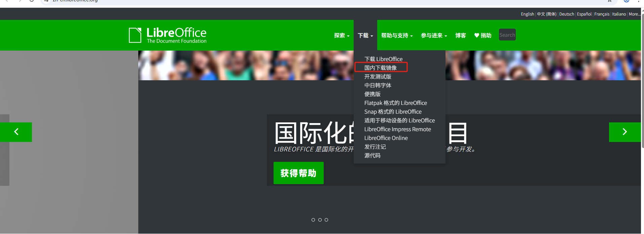Go to next carousel slide arrow
The height and width of the screenshot is (234, 644).
coord(625,132)
